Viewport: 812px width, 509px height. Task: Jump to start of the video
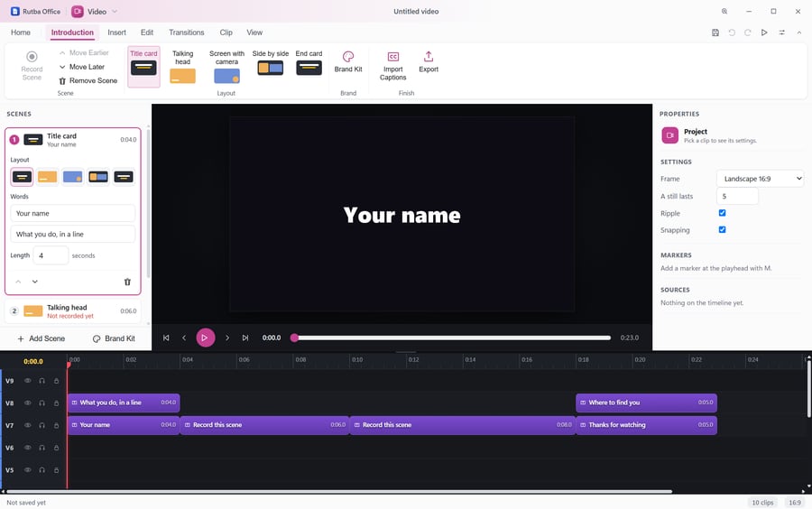click(x=166, y=338)
